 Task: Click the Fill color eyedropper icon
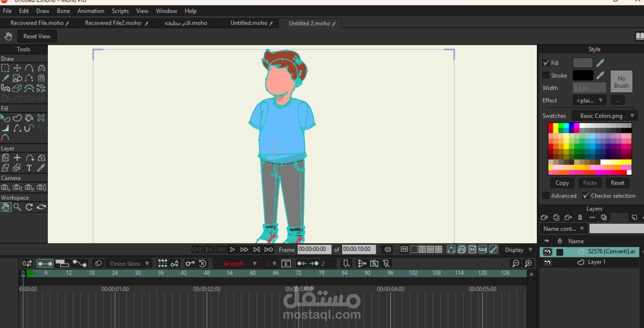(x=600, y=63)
